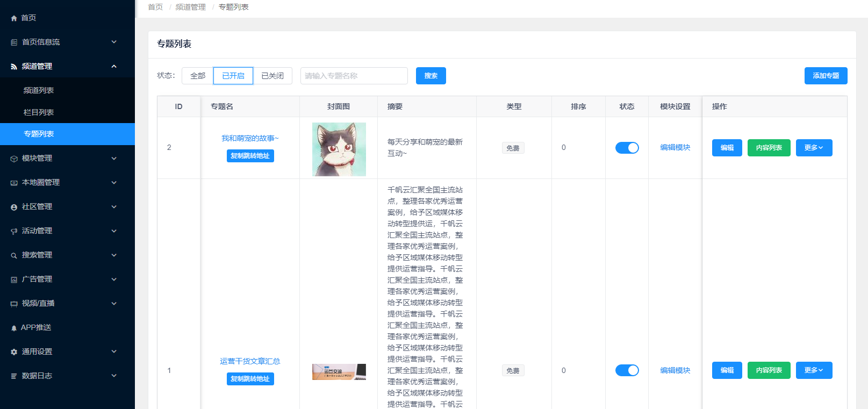Expand the 首页信息流 menu chevron
The width and height of the screenshot is (868, 409).
tap(114, 42)
